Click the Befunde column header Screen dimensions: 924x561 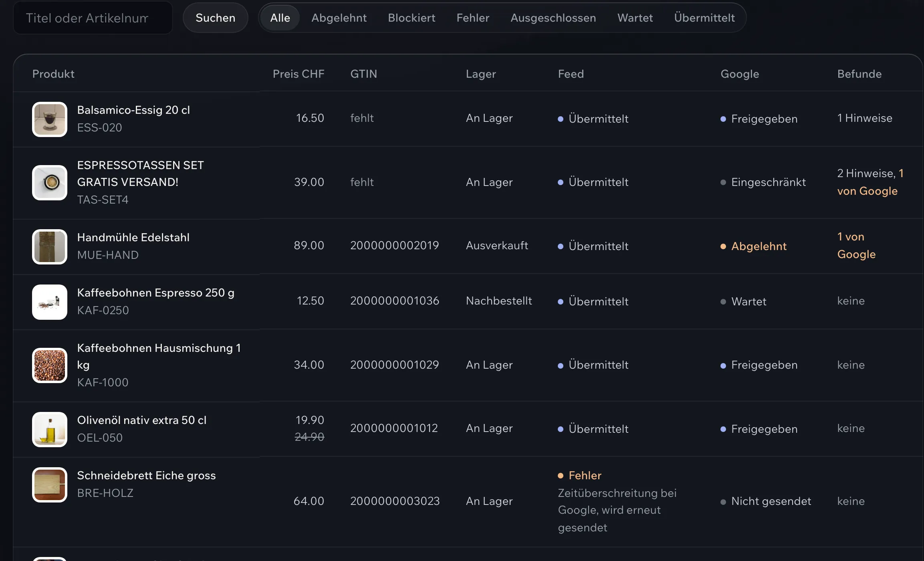859,74
